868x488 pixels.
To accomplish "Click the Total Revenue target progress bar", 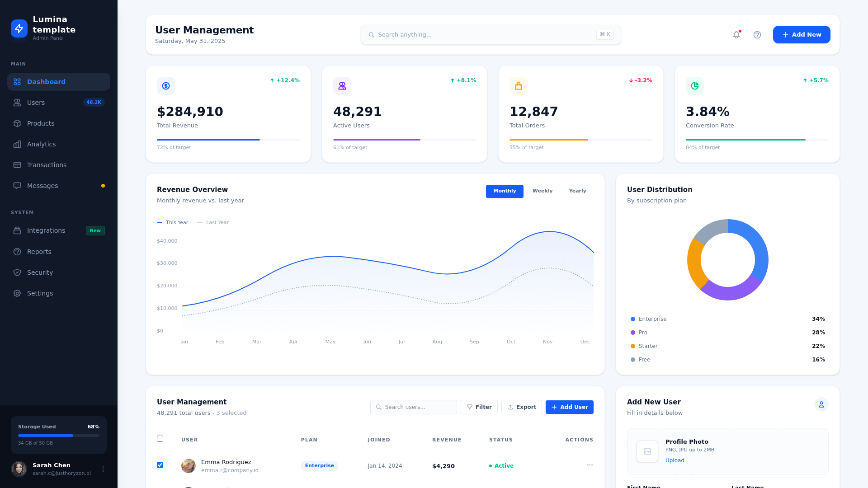I will pyautogui.click(x=228, y=140).
